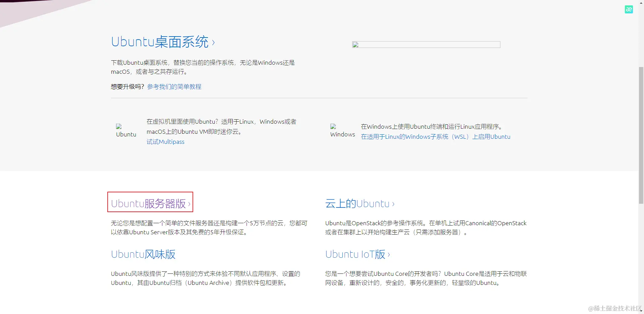Click the green translate extension icon
Viewport: 644px width, 314px height.
coord(629,9)
